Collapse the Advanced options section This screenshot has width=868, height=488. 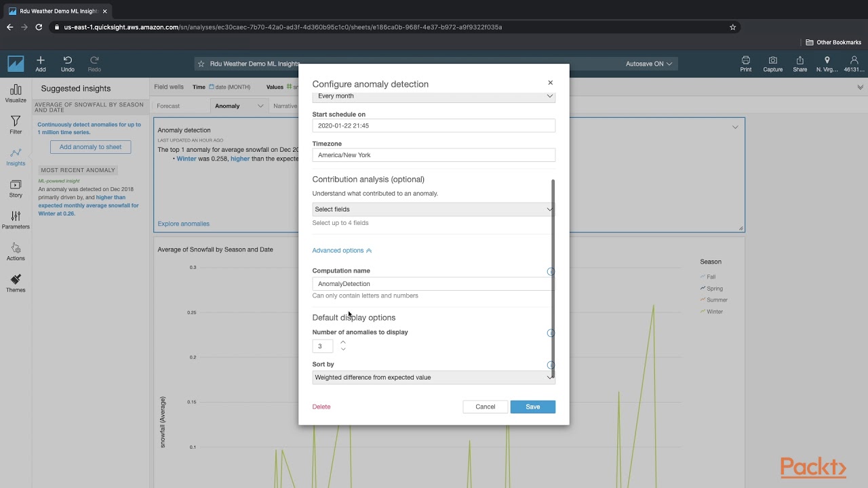[x=342, y=251]
